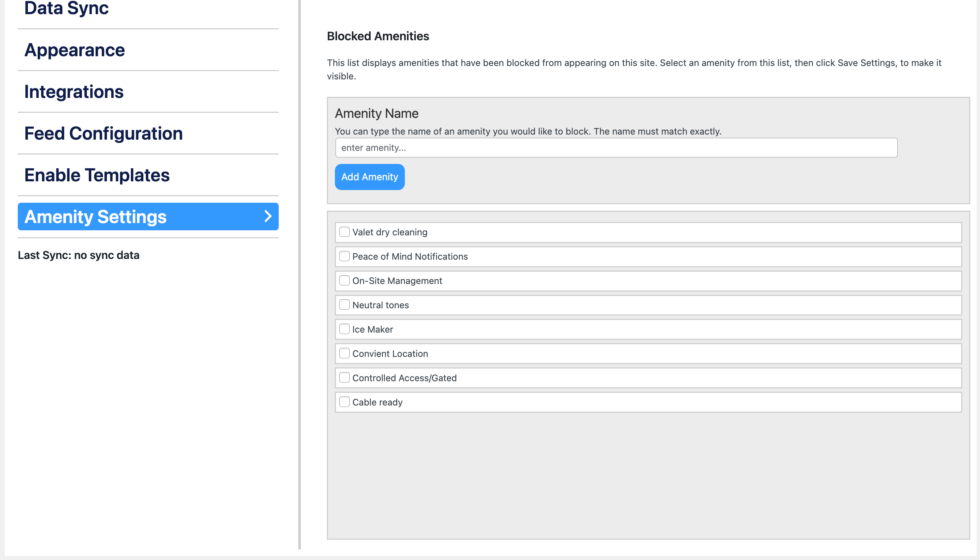Image resolution: width=980 pixels, height=560 pixels.
Task: Navigate to Enable Templates
Action: [x=97, y=176]
